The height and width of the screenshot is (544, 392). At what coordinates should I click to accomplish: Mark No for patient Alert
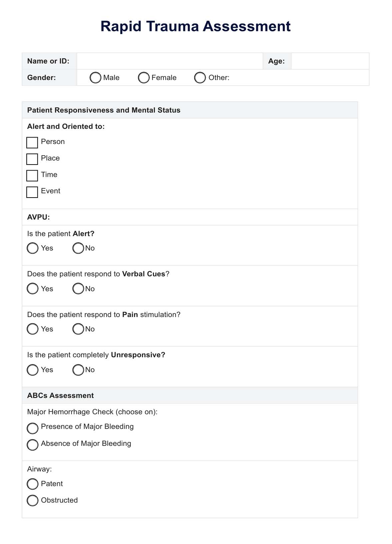78,248
